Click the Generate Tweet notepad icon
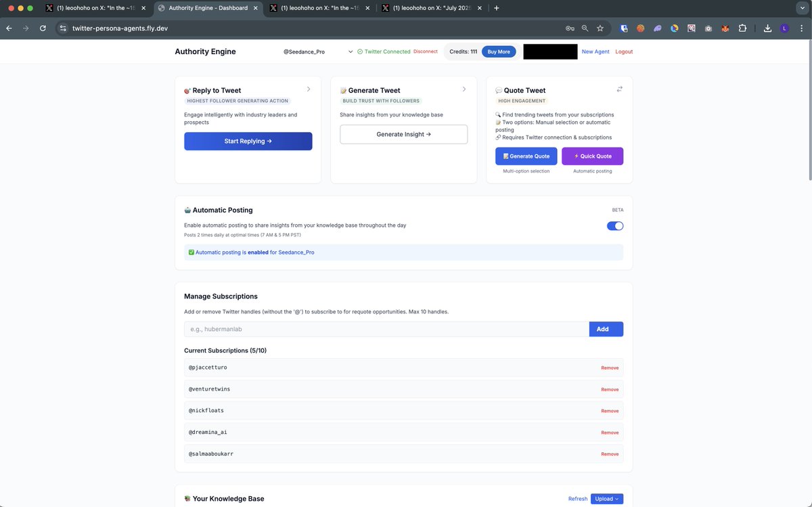The height and width of the screenshot is (507, 812). point(343,90)
